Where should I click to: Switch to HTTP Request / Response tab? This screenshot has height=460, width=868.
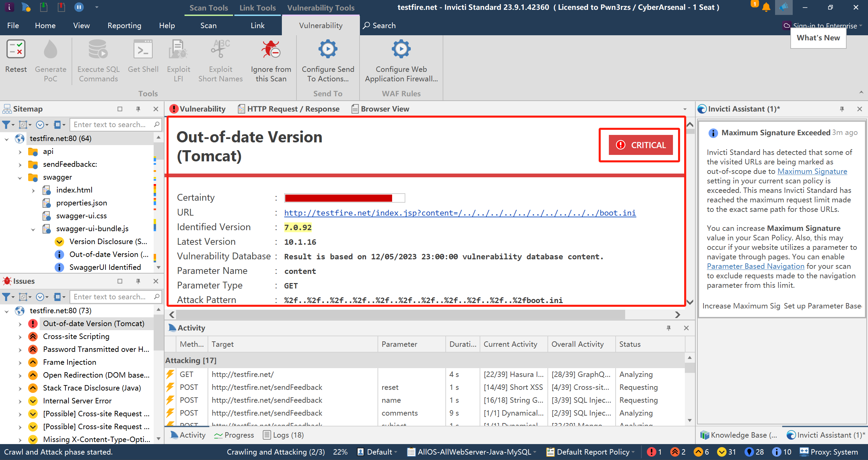click(x=289, y=109)
